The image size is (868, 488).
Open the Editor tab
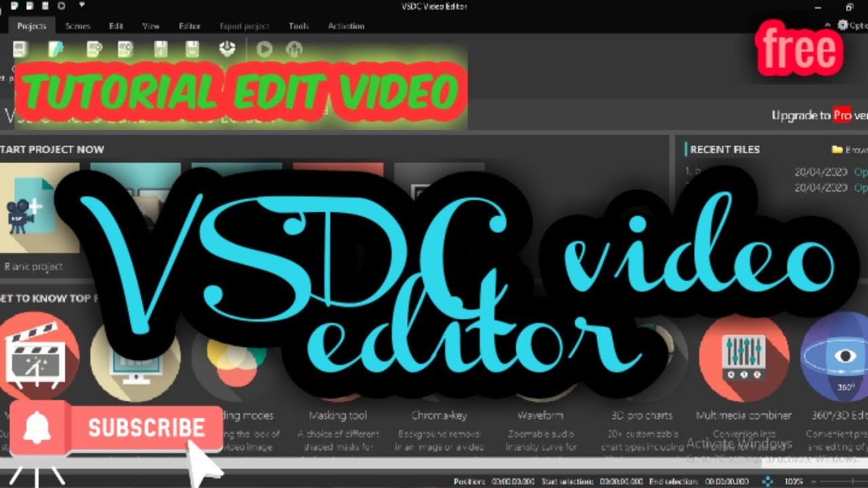[x=189, y=26]
